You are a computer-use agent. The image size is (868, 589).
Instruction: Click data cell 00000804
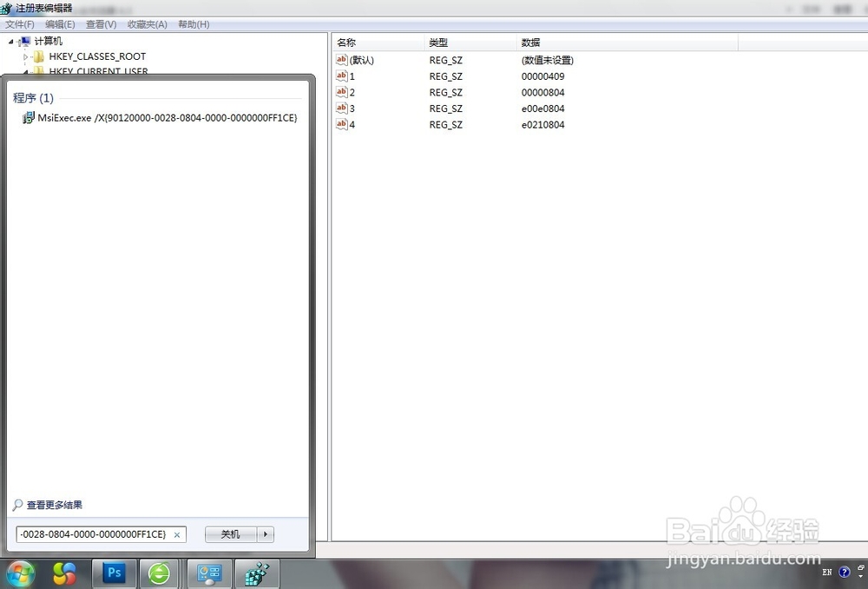(x=543, y=92)
